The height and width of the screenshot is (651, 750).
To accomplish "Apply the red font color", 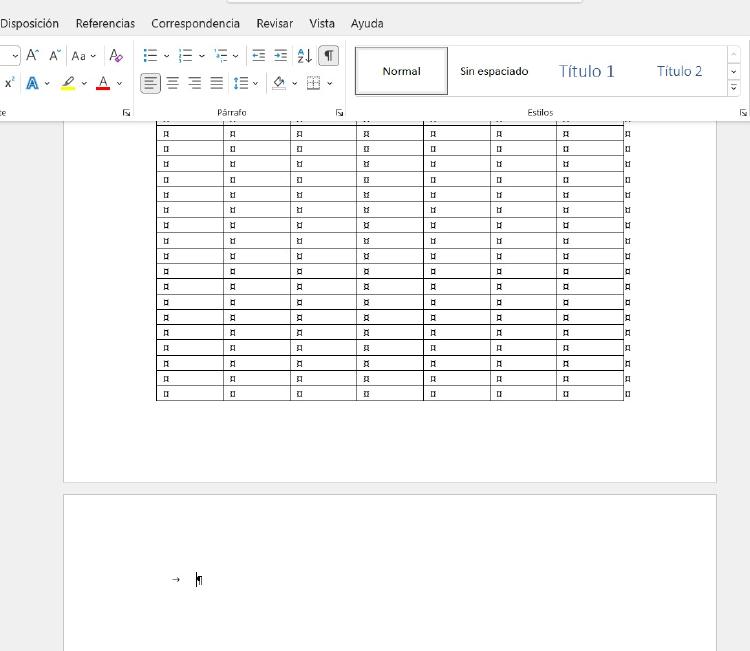I will pyautogui.click(x=102, y=83).
